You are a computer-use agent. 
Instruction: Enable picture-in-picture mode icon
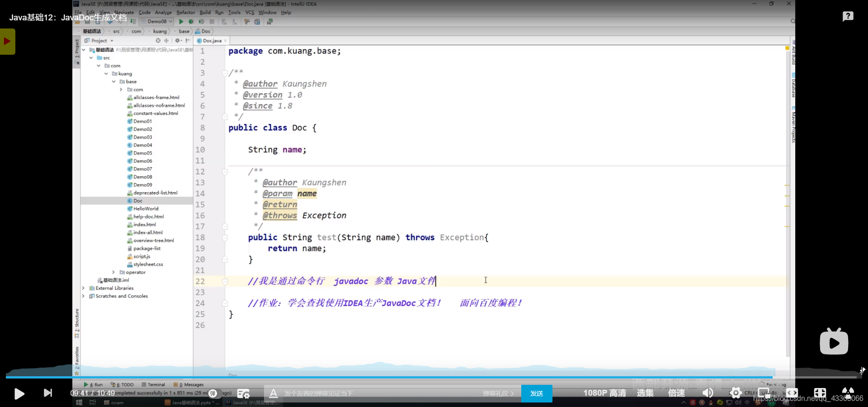(x=764, y=393)
